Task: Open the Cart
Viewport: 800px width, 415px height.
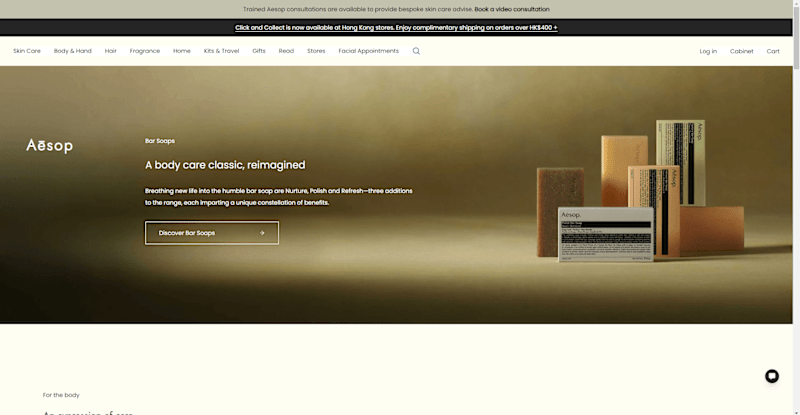Action: point(773,51)
